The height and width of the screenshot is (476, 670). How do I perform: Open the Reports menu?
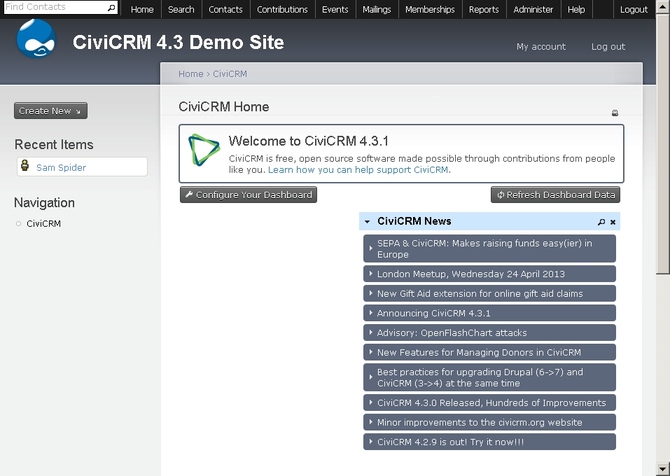tap(484, 9)
